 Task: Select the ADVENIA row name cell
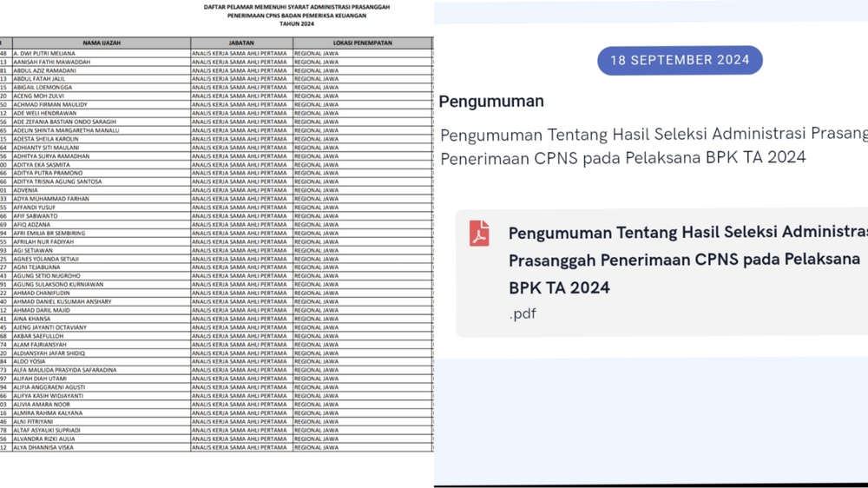(x=26, y=190)
